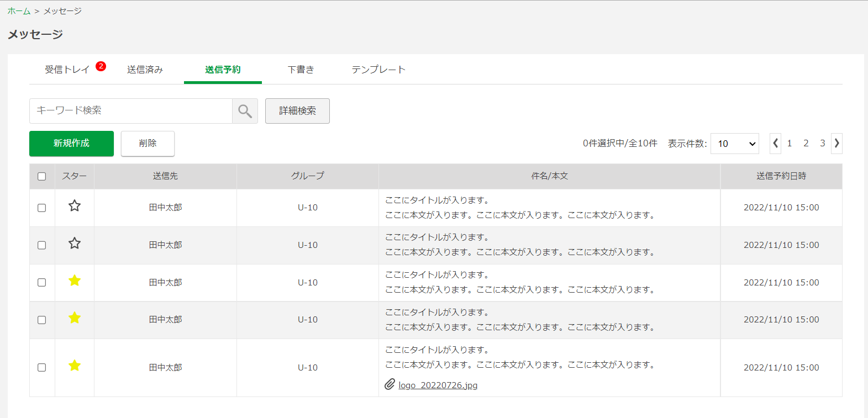868x418 pixels.
Task: Click the red unread badge showing 2
Action: [101, 66]
